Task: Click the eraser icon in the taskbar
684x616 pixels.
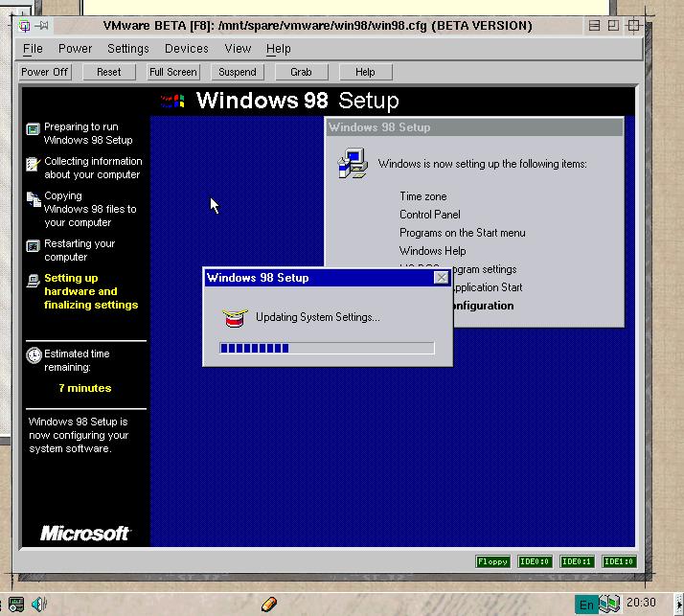Action: coord(269,604)
